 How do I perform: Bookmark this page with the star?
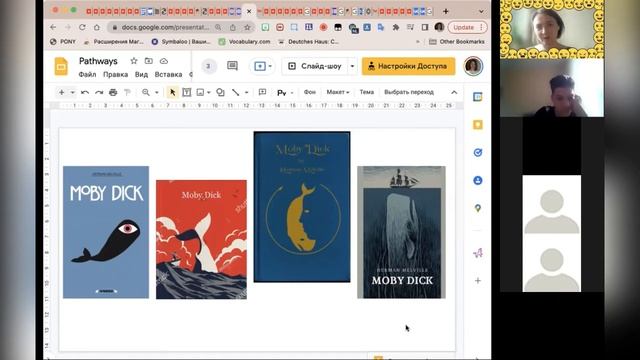247,27
